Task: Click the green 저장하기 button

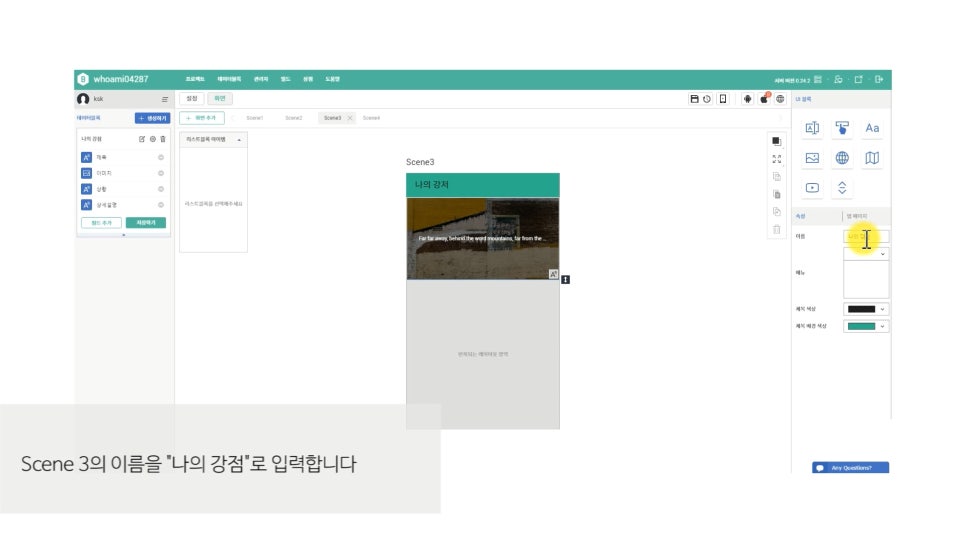Action: point(146,223)
